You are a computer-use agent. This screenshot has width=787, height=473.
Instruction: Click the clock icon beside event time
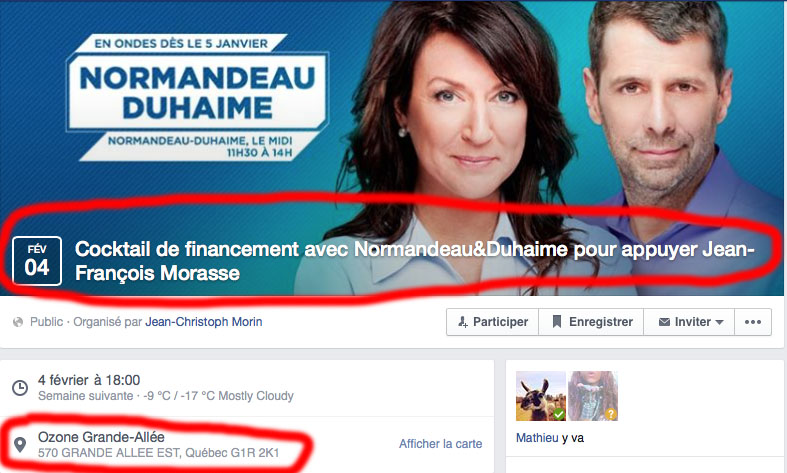pos(20,388)
